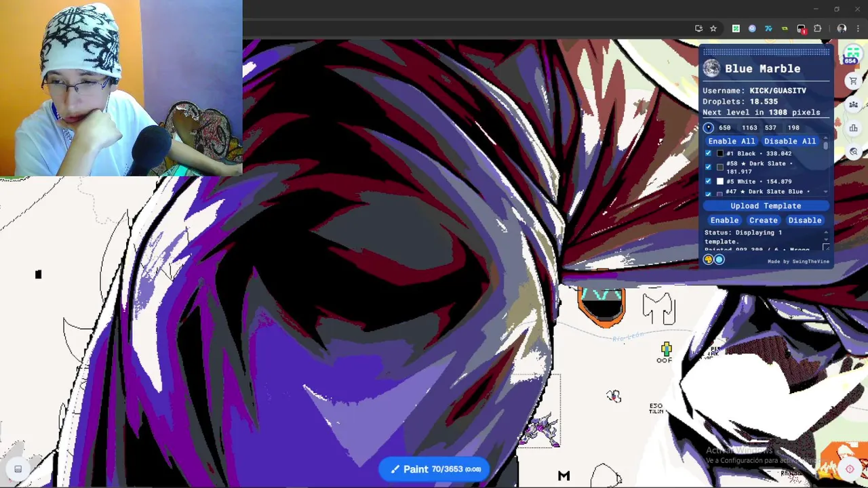
Task: Click the Disable template button
Action: pos(805,220)
